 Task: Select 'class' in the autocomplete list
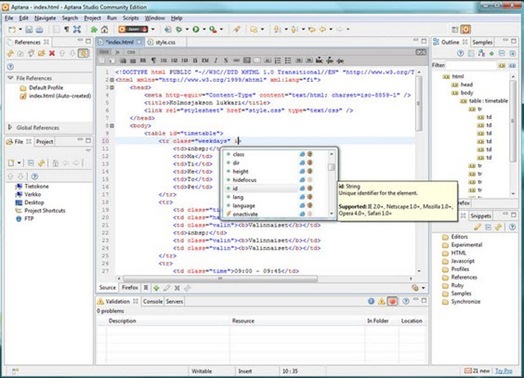coord(261,154)
